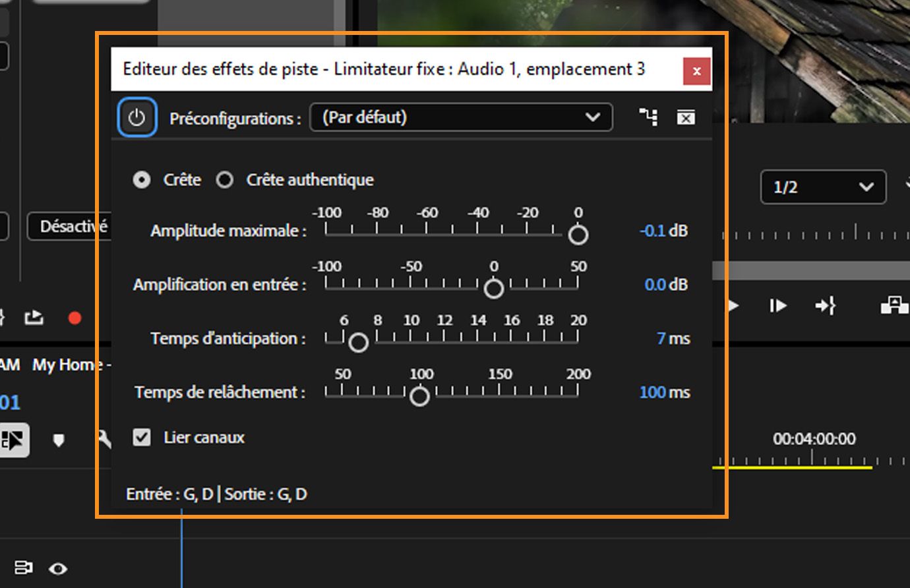Screen dimensions: 910x588
Task: Uncheck the Lier canaux checkbox
Action: click(x=140, y=437)
